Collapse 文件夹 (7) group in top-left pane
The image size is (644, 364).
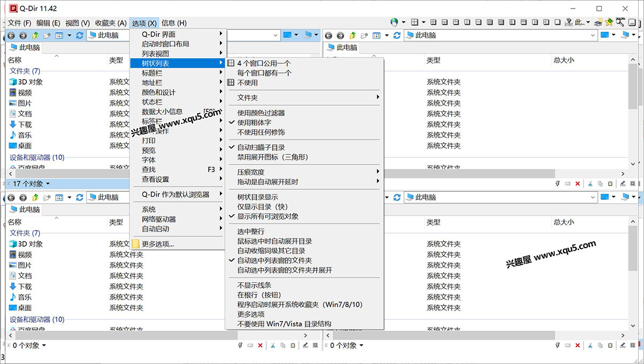(25, 71)
